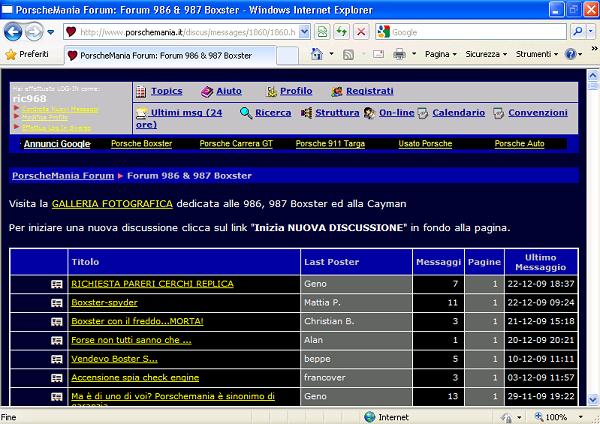Click the Ricerca magnifier icon
This screenshot has width=600, height=424.
tap(246, 113)
